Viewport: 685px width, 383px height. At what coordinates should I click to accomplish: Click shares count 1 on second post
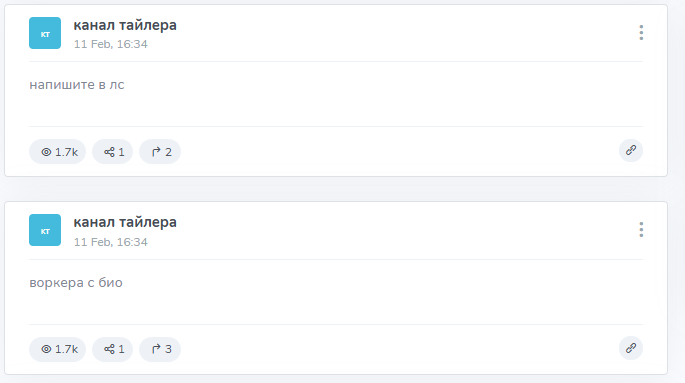tap(113, 349)
